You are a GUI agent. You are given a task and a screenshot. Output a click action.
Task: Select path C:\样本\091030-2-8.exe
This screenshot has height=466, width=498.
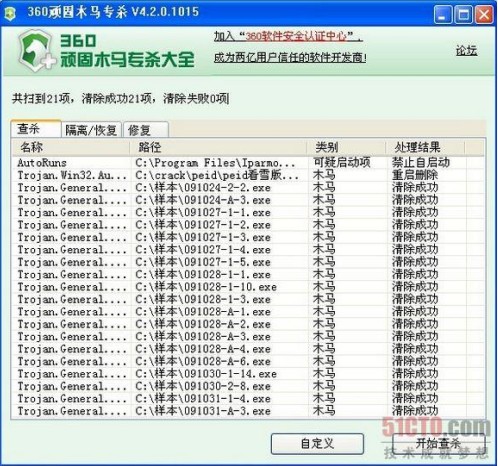pyautogui.click(x=203, y=386)
